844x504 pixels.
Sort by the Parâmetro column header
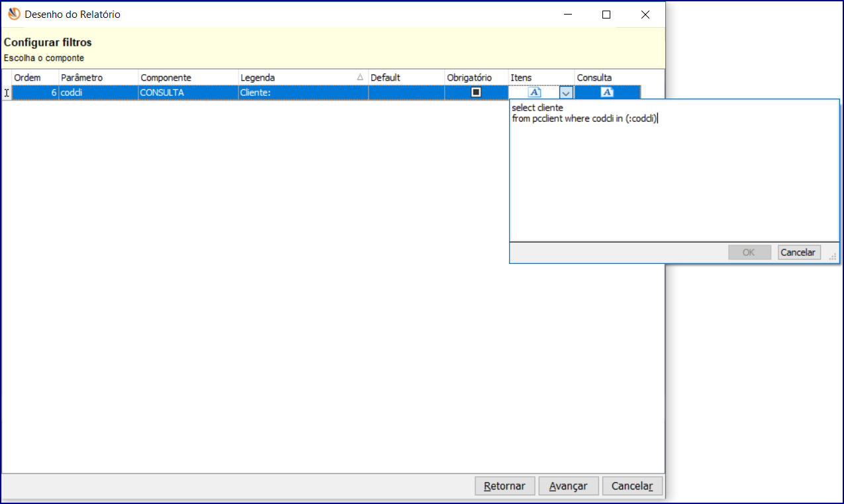point(98,77)
